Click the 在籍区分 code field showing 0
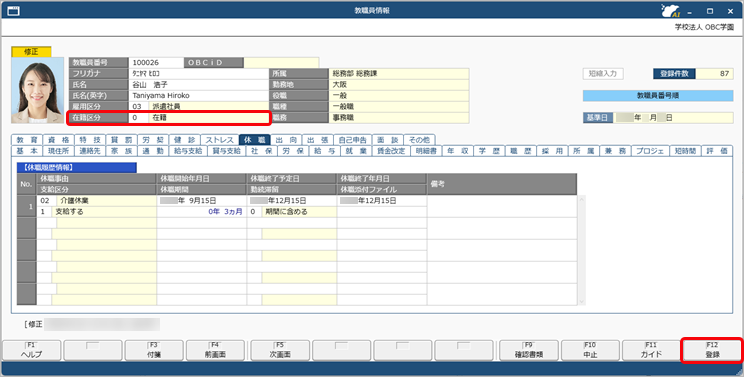 (138, 118)
